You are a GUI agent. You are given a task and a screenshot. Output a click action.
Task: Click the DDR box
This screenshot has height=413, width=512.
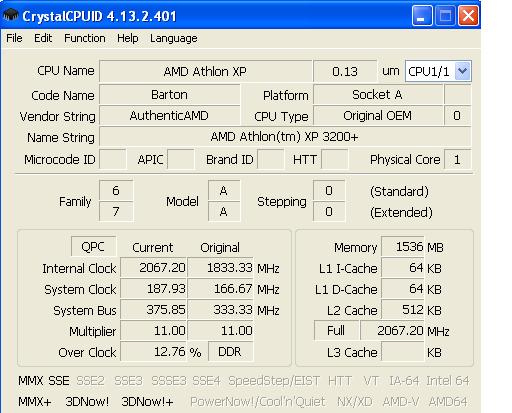coord(230,352)
